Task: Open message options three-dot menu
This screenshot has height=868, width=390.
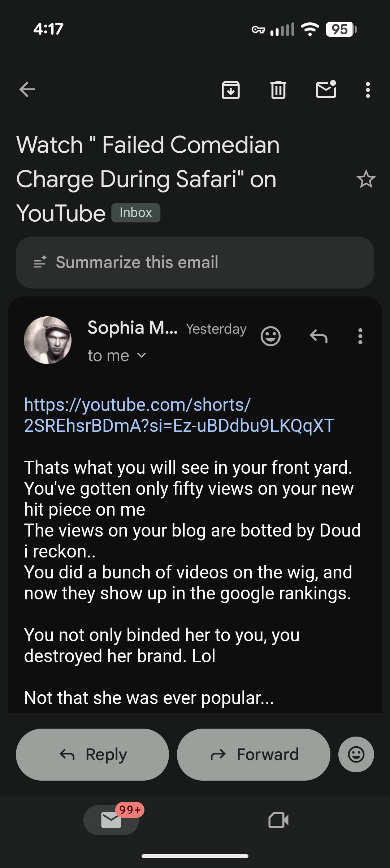Action: (360, 336)
